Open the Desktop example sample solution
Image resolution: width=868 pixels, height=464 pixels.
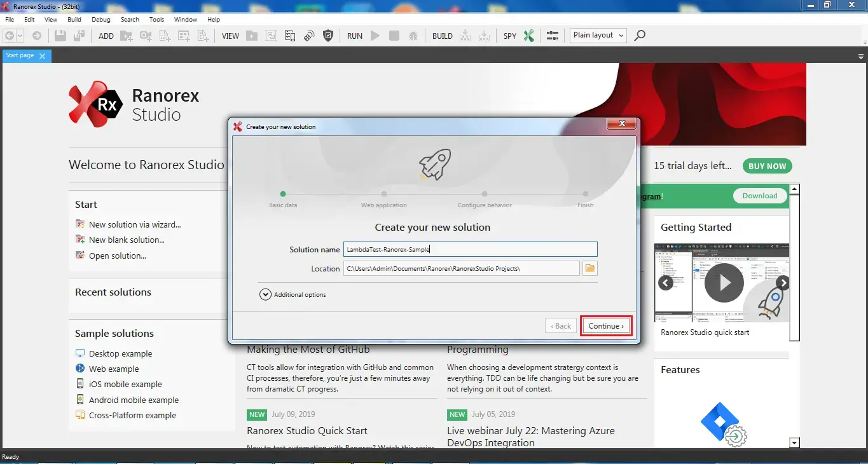tap(121, 353)
